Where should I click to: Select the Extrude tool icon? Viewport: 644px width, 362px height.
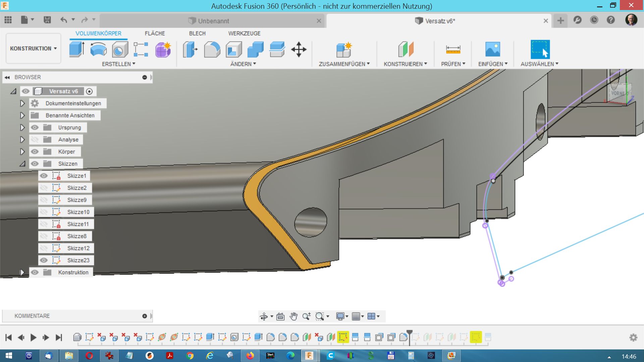77,49
